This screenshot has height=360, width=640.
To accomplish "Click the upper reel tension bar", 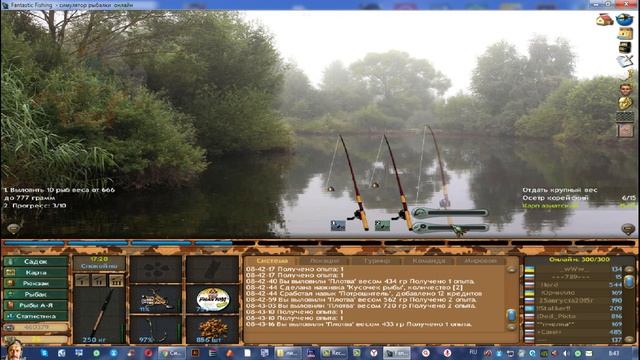I will 451,213.
